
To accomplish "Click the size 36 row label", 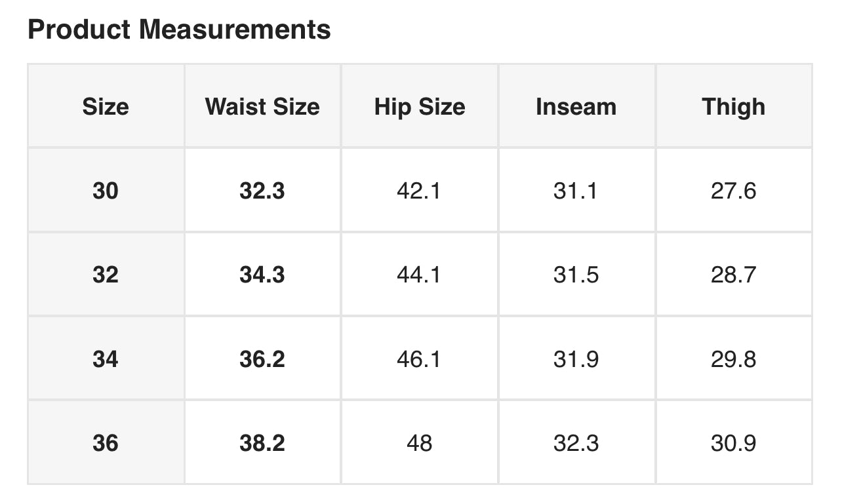I will 106,443.
